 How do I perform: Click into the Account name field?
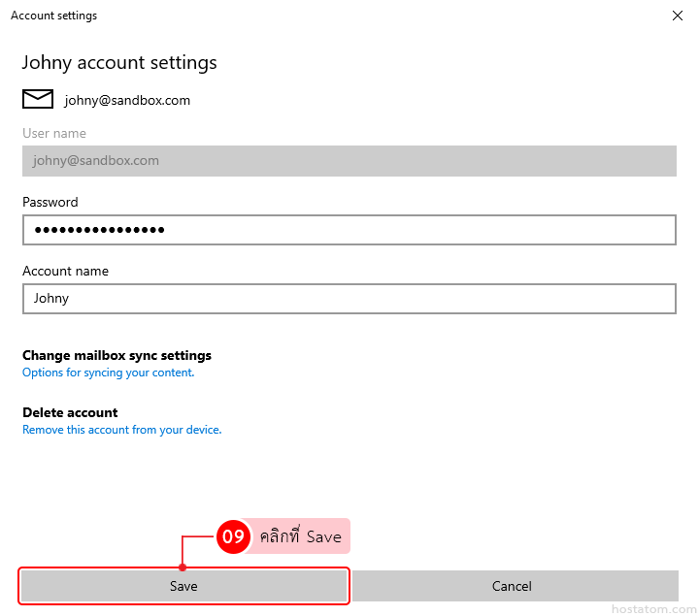tap(349, 299)
